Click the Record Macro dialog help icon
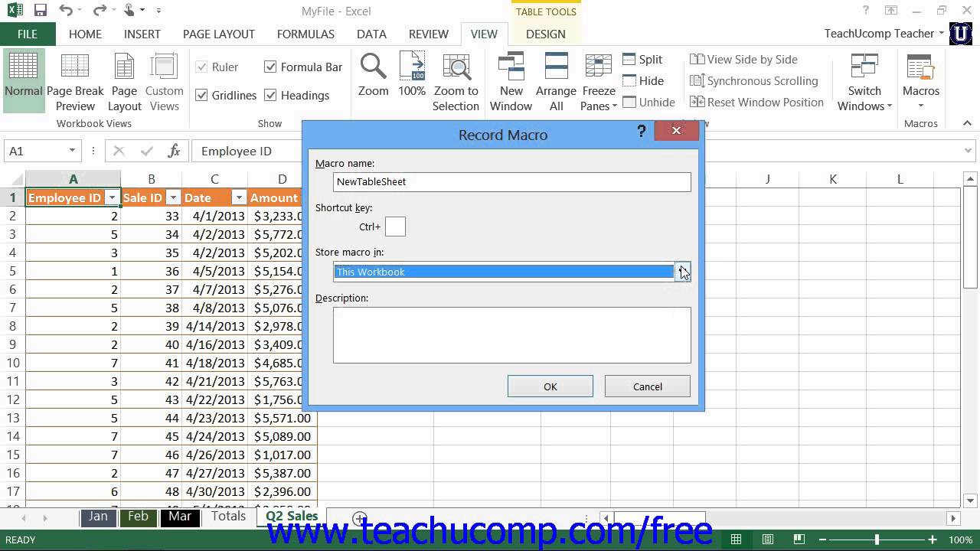The image size is (980, 551). [642, 132]
